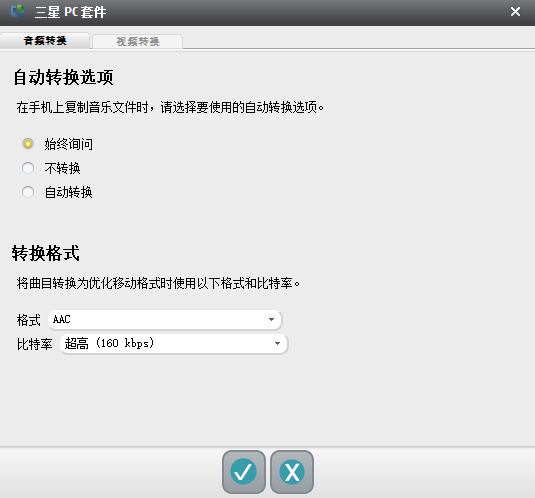Click the 转换格式 heading
The width and height of the screenshot is (535, 498).
46,253
